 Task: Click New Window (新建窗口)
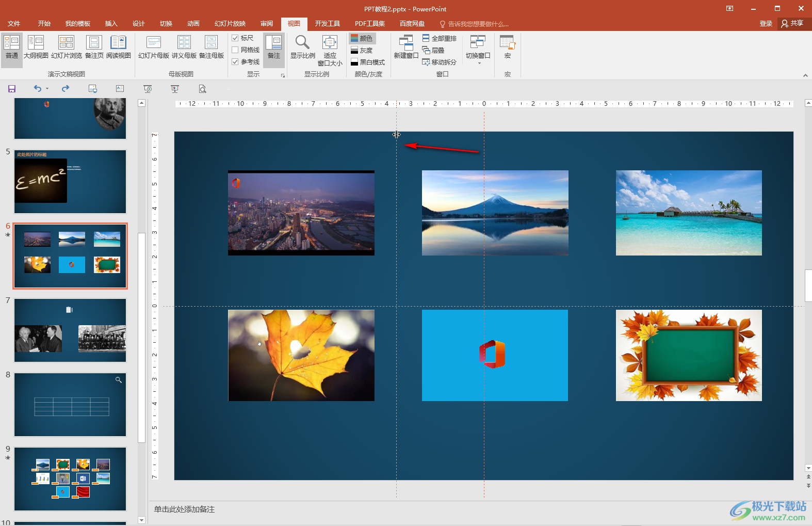point(406,47)
